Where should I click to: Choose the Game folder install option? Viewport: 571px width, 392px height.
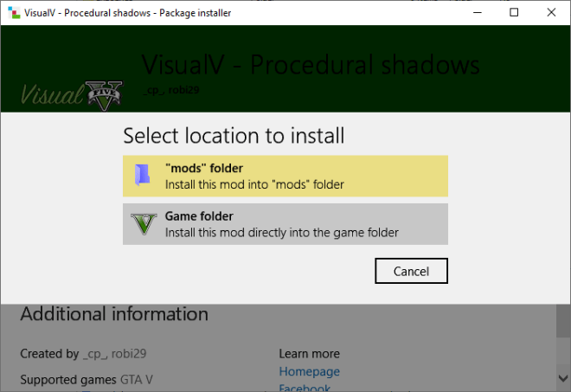coord(285,224)
